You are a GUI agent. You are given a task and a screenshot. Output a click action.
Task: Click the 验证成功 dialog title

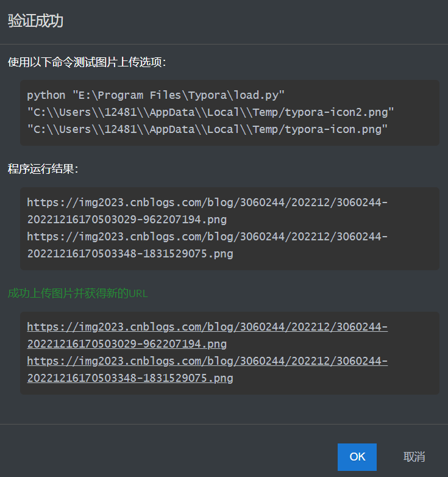click(x=35, y=21)
